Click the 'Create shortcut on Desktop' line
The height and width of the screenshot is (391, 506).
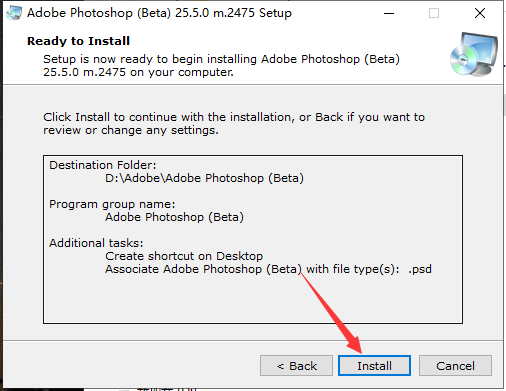[x=184, y=256]
